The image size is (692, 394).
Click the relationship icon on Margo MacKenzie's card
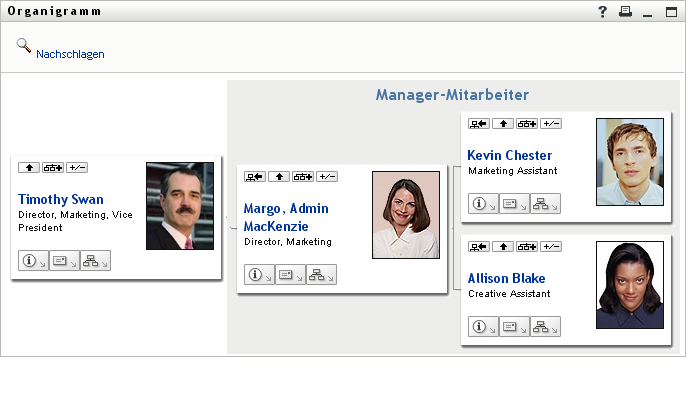click(303, 177)
